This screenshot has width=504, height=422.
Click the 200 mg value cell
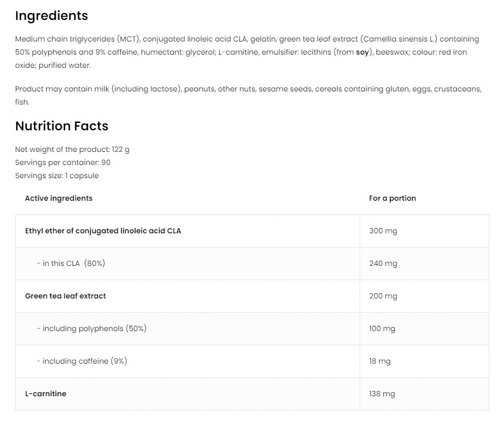tap(383, 296)
